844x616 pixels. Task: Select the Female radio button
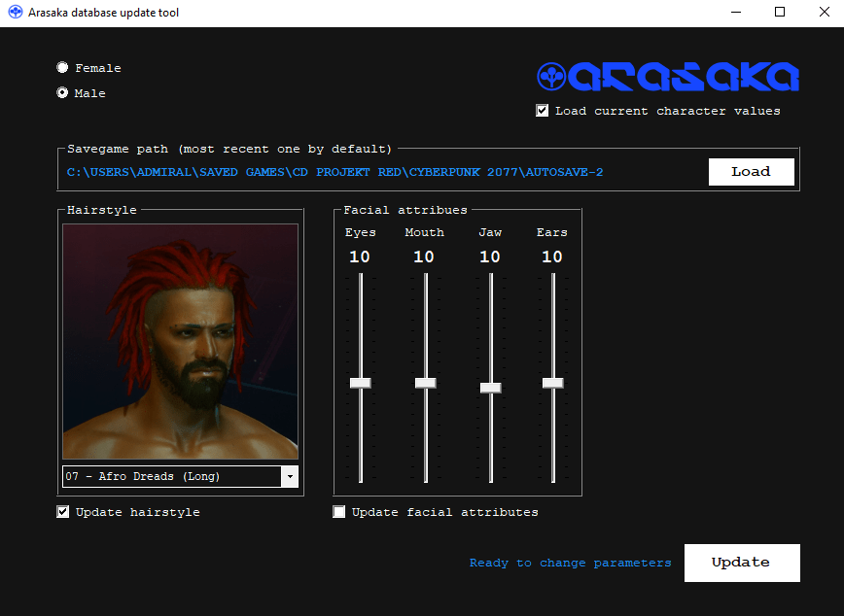tap(63, 68)
